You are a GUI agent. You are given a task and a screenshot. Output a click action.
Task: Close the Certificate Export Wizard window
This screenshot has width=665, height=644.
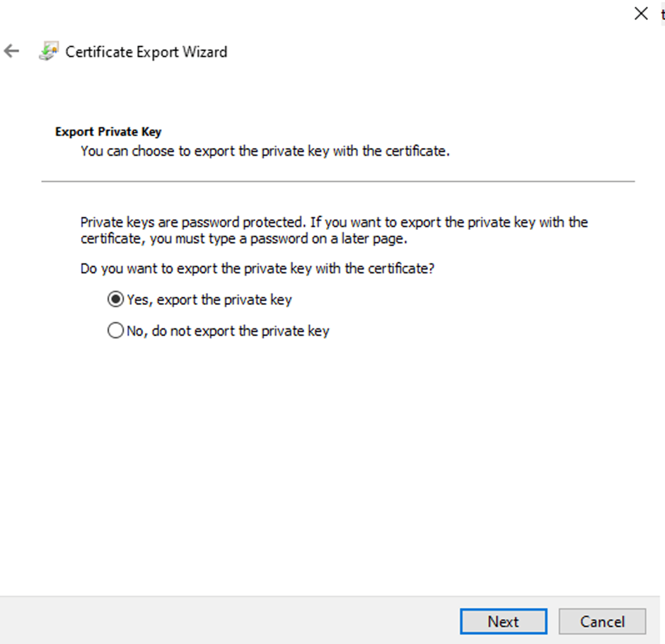(x=641, y=13)
